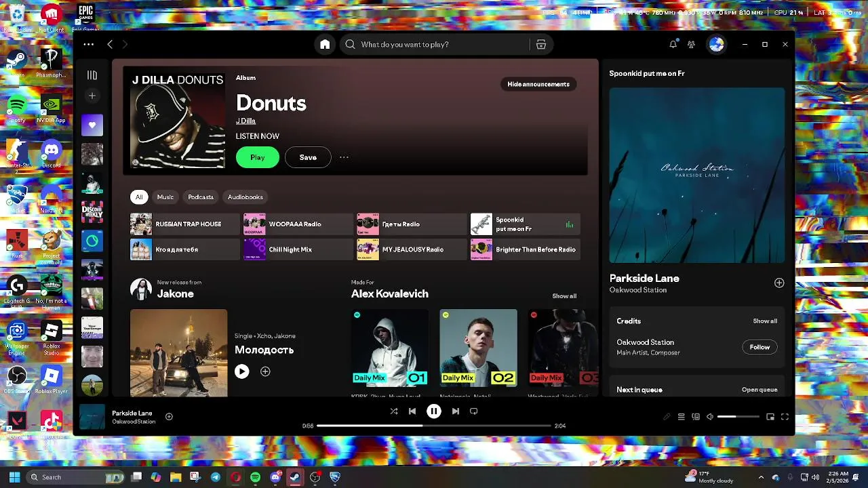Adjust the volume slider
This screenshot has height=488, width=868.
point(738,417)
